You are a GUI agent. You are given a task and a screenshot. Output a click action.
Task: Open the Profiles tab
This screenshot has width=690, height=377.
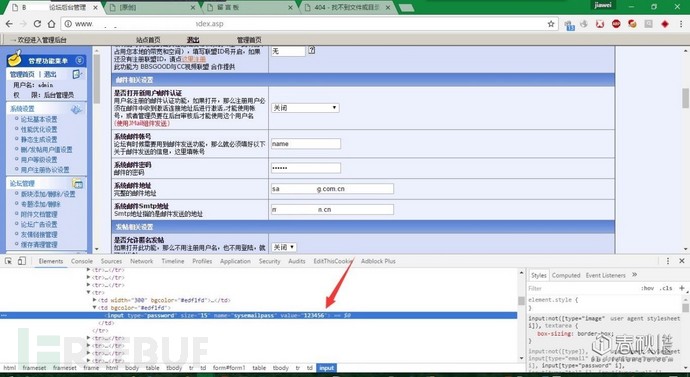click(202, 261)
